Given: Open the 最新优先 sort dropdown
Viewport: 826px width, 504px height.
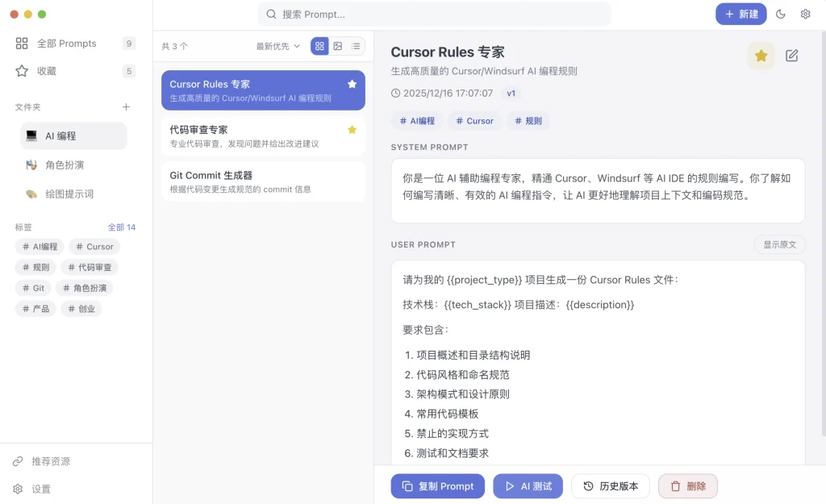Looking at the screenshot, I should (x=278, y=46).
